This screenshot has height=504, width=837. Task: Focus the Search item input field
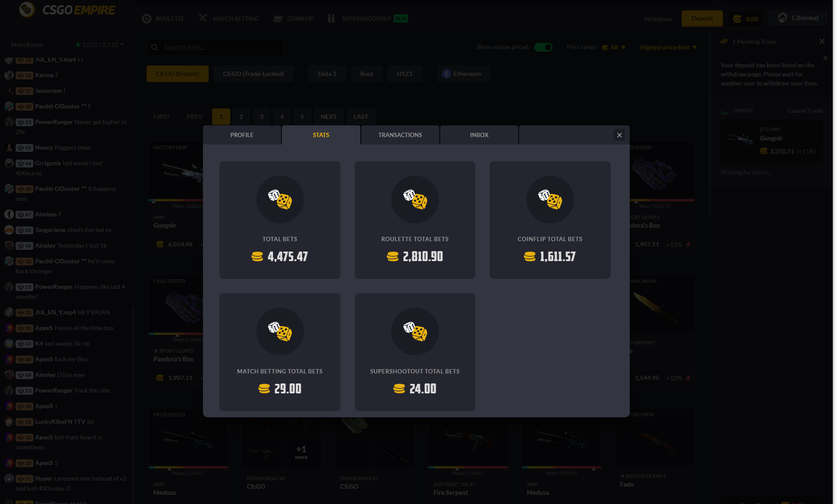point(215,47)
